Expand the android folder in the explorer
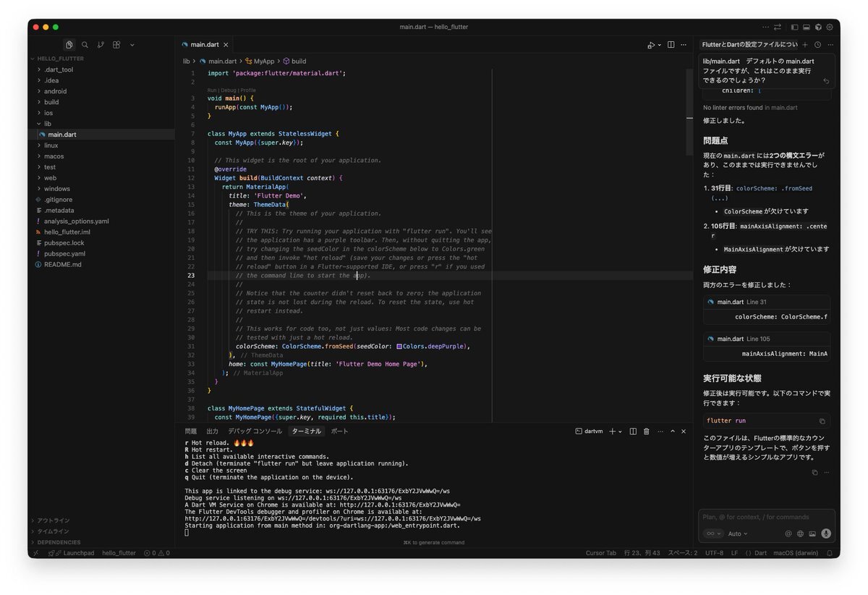Image resolution: width=868 pixels, height=595 pixels. (55, 91)
